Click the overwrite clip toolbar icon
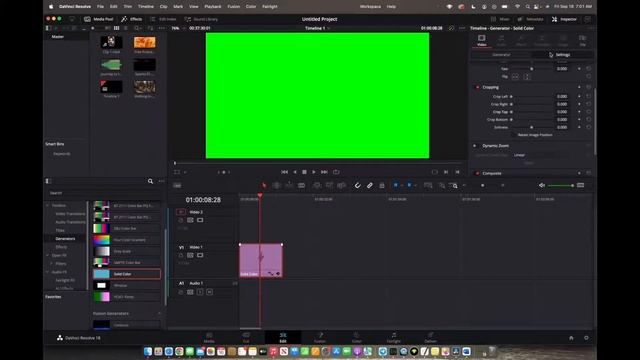Screen dimensions: 640x360 click(x=329, y=185)
